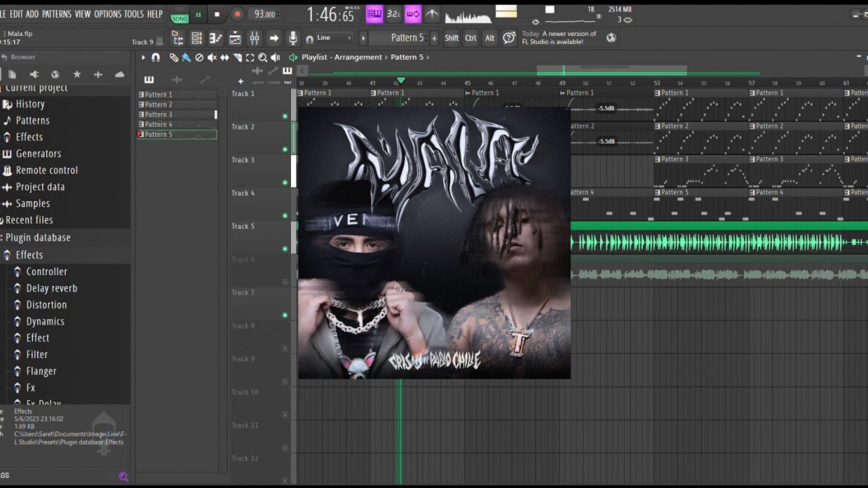Select the Slip tool
This screenshot has width=868, height=488.
tap(224, 58)
